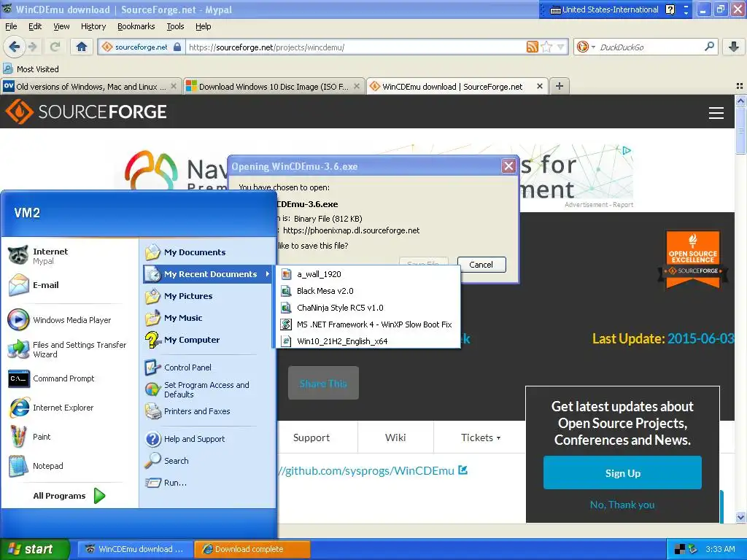Click the URL address bar field

[x=355, y=47]
